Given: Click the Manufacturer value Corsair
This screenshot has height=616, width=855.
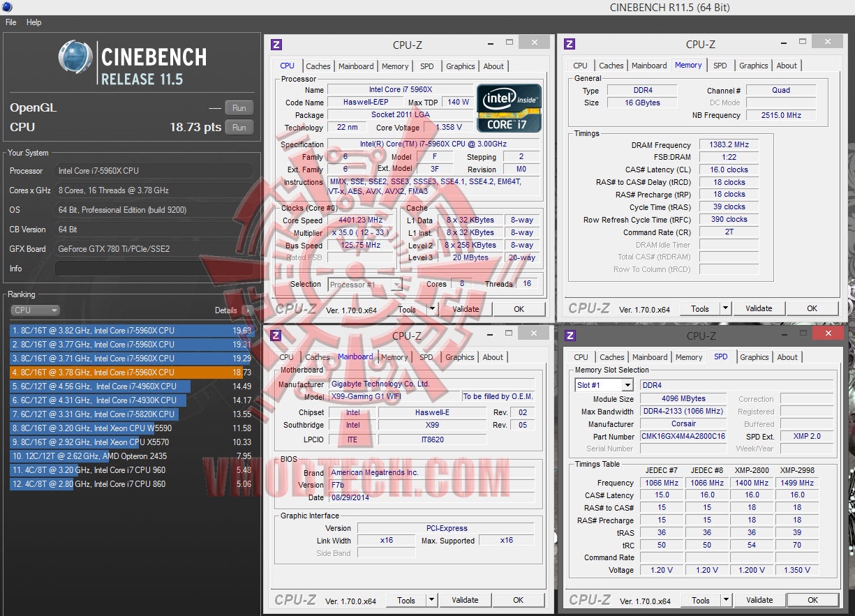Looking at the screenshot, I should tap(684, 423).
